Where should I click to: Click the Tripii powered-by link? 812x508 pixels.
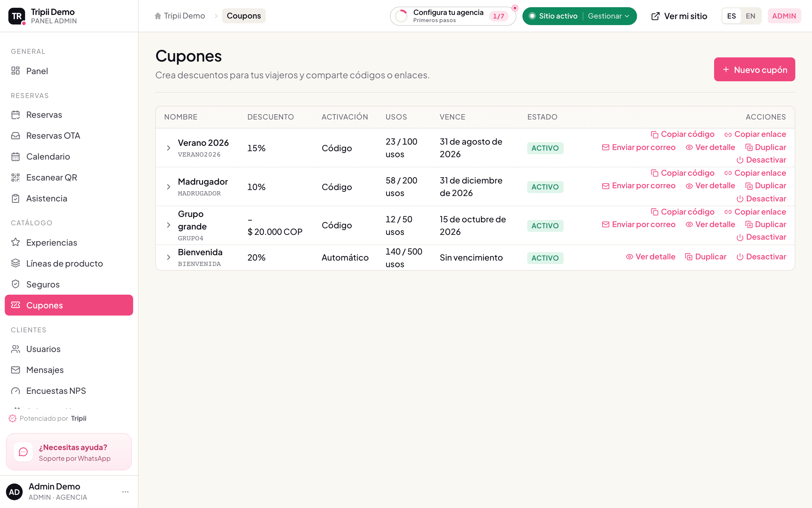[x=79, y=418]
